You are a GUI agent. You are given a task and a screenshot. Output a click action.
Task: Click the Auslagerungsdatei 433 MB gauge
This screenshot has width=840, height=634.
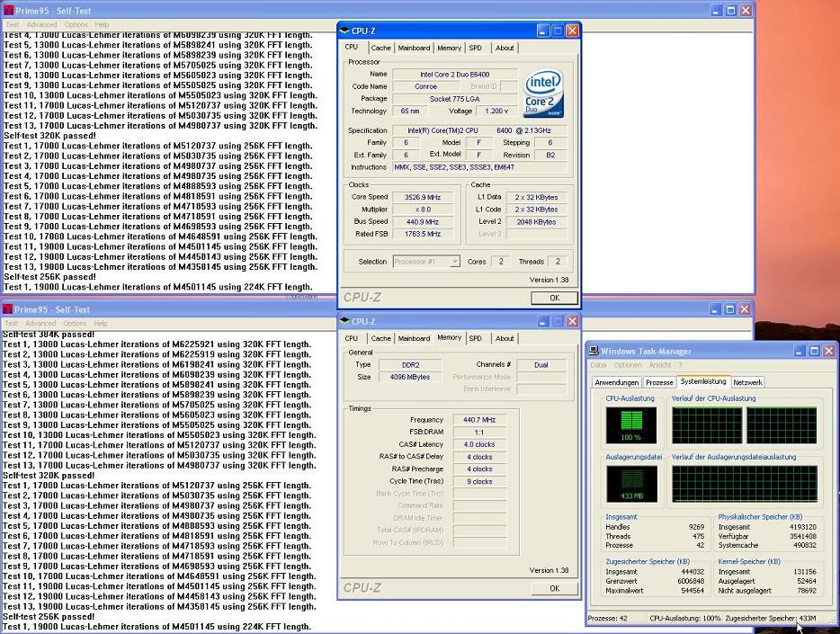click(x=631, y=484)
